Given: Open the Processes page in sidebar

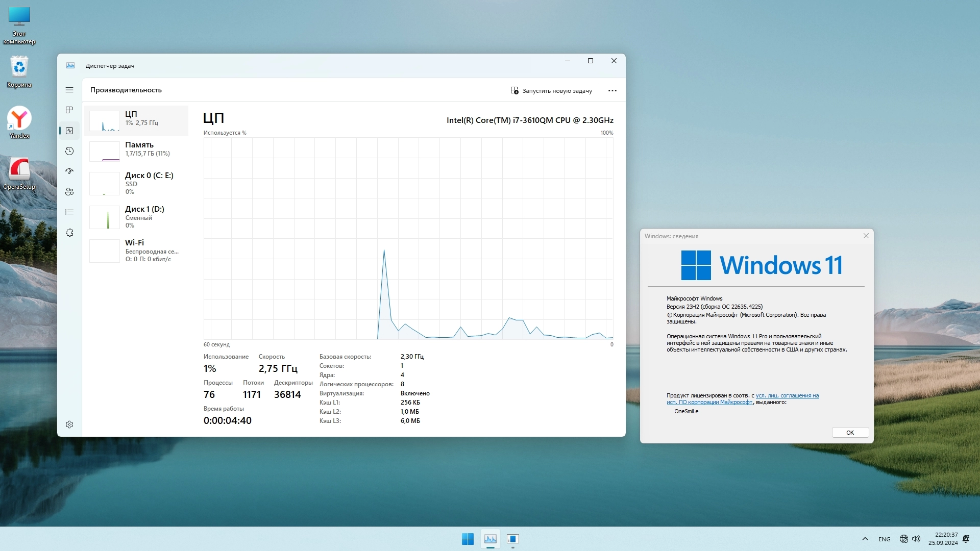Looking at the screenshot, I should click(x=69, y=110).
